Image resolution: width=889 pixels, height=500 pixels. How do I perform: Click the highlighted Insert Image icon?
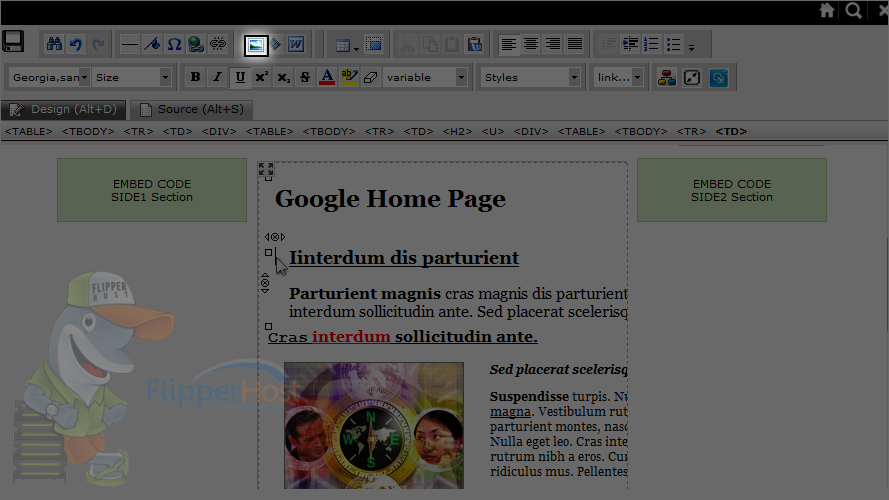[256, 44]
